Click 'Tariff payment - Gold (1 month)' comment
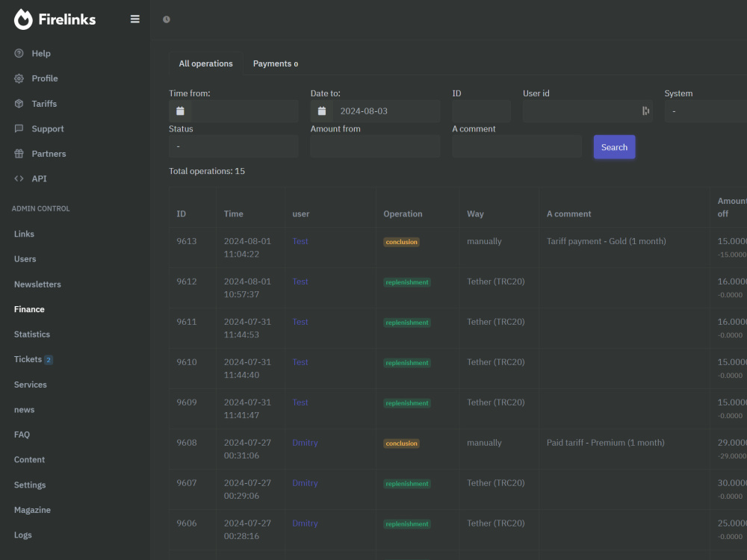Screen dimensions: 747x560 click(606, 241)
